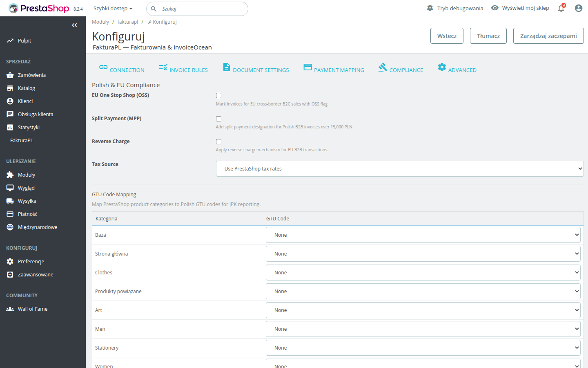Expand GTU Code dropdown for Clothes

423,273
